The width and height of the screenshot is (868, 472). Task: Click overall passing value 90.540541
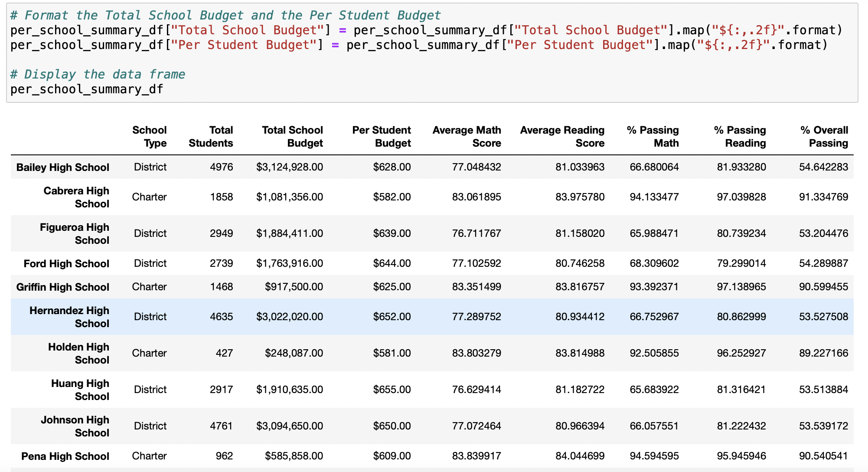pyautogui.click(x=823, y=456)
